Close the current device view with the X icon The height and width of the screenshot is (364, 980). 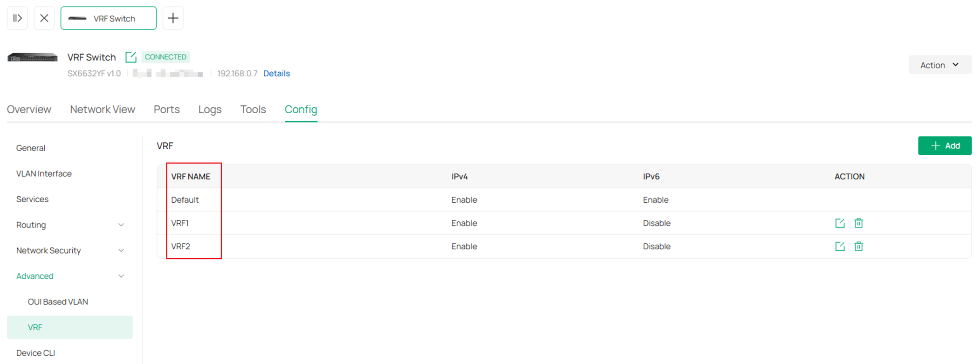44,18
